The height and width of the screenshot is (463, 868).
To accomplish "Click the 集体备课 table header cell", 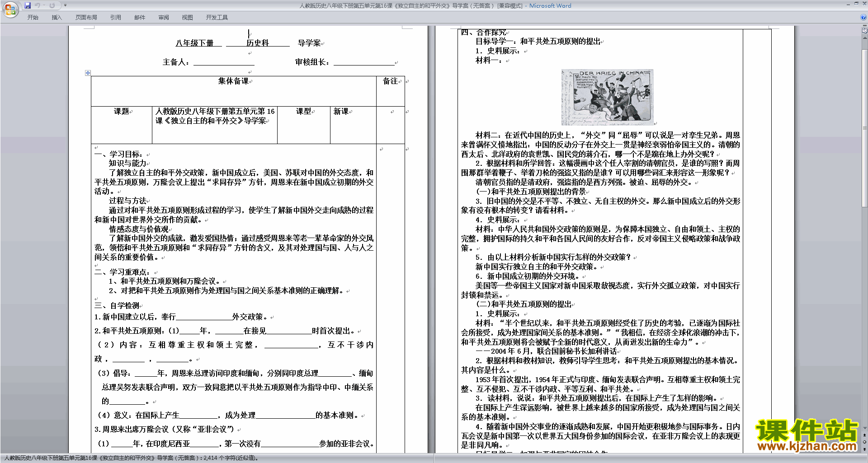I will tap(234, 91).
